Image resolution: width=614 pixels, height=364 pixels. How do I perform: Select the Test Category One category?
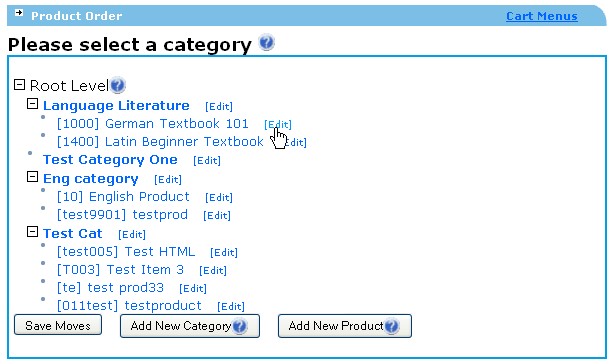110,160
